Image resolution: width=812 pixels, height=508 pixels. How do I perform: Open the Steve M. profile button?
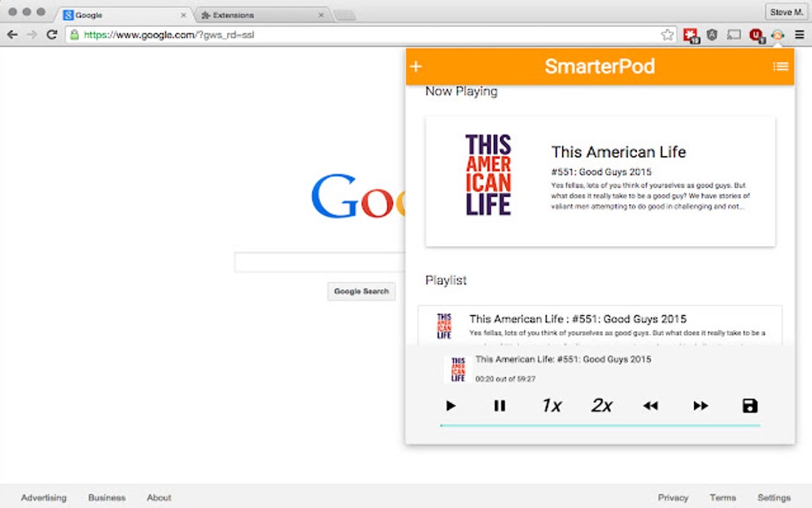(786, 12)
